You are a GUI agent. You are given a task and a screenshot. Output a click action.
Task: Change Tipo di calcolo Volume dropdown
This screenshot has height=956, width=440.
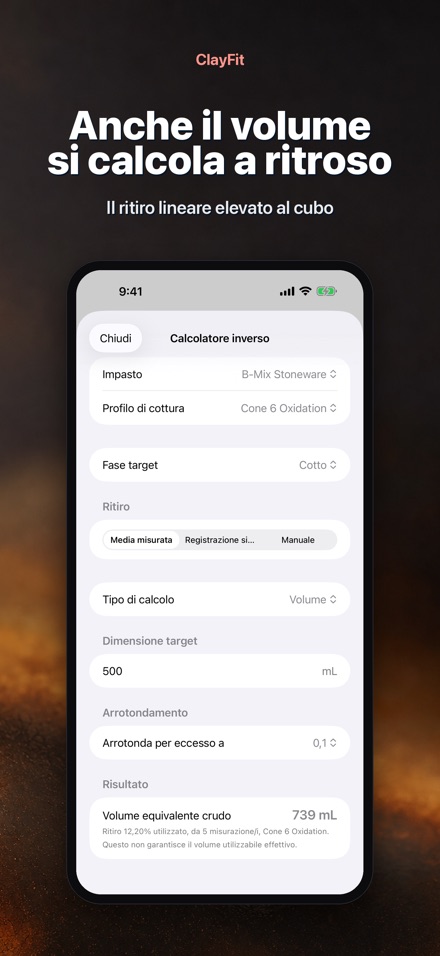point(219,599)
